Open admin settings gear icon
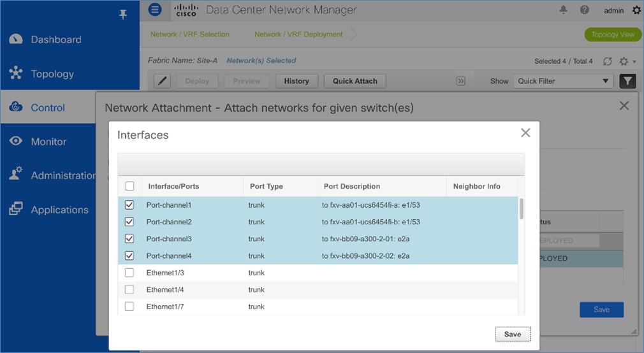Image resolution: width=644 pixels, height=353 pixels. (636, 10)
